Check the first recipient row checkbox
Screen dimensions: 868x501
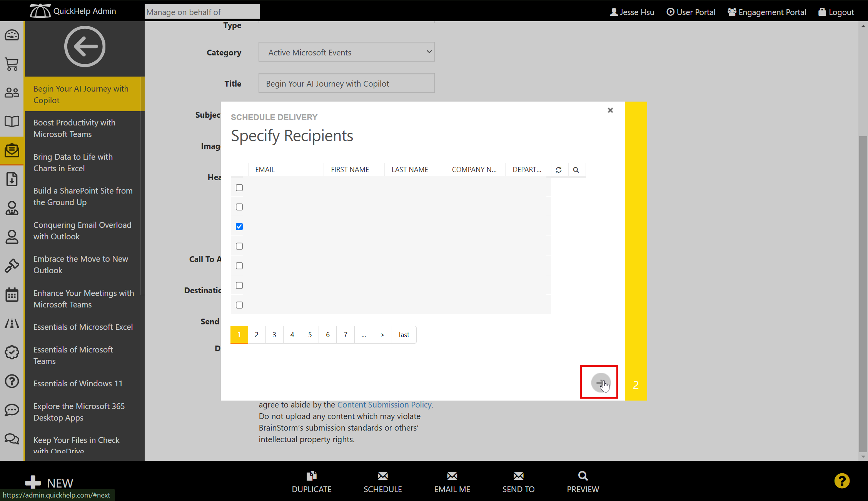(239, 188)
